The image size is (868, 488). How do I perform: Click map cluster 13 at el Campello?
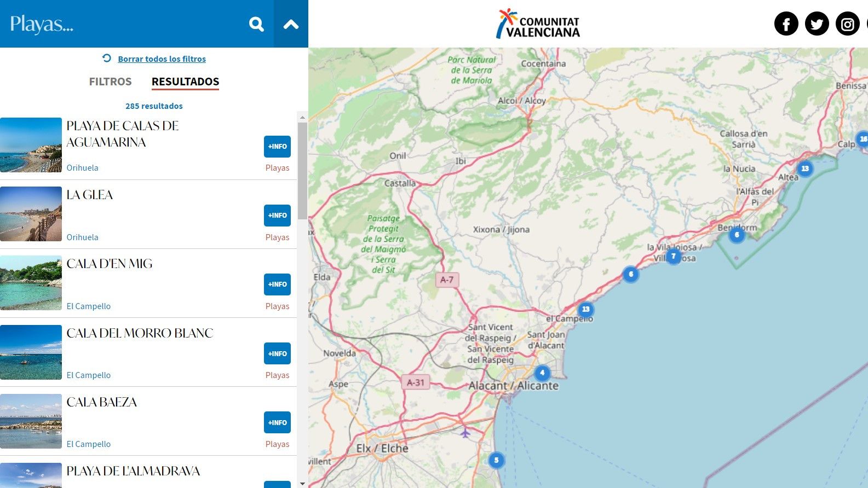[x=586, y=310]
